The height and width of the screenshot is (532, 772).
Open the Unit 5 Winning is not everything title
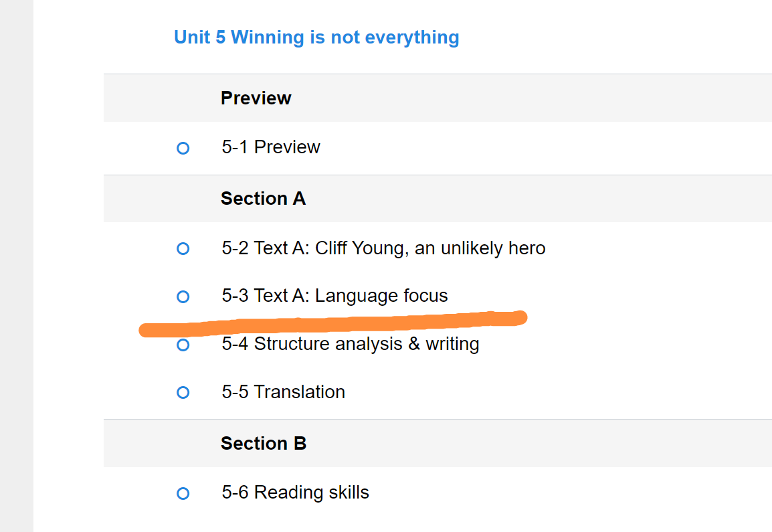(x=316, y=37)
